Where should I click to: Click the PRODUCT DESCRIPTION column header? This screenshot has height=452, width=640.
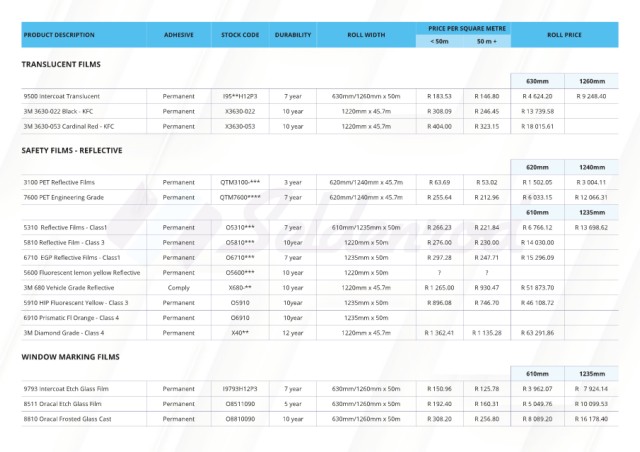click(x=58, y=35)
